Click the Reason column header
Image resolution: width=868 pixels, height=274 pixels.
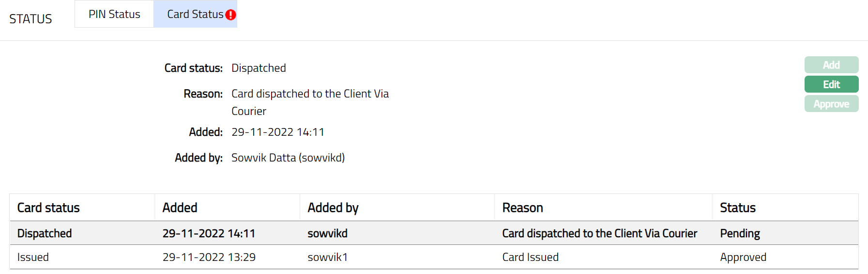click(522, 208)
